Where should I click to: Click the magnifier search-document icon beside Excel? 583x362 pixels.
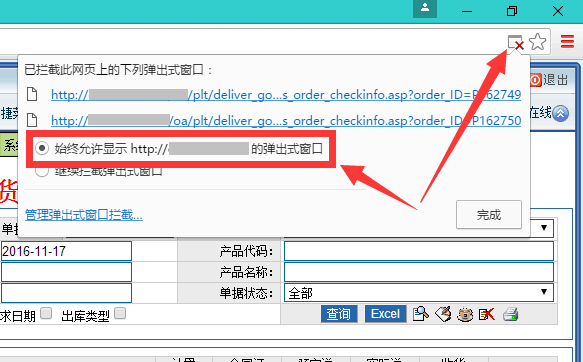click(x=421, y=314)
